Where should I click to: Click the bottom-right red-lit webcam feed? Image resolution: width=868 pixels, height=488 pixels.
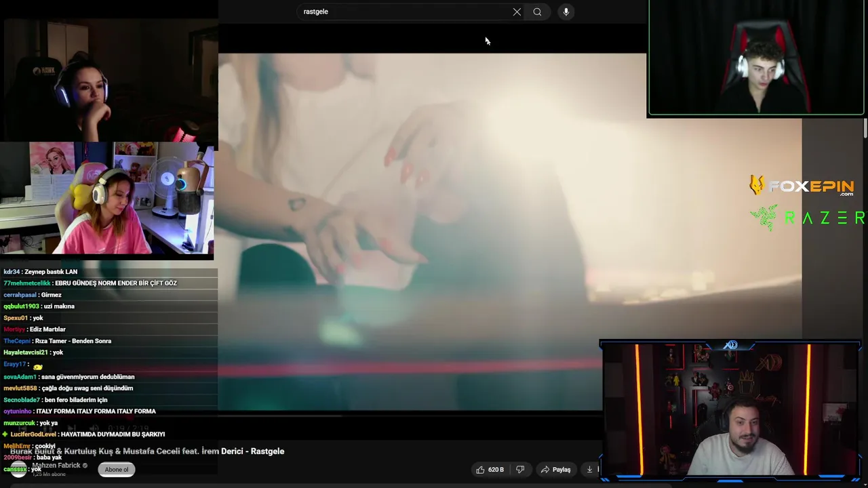(x=731, y=411)
